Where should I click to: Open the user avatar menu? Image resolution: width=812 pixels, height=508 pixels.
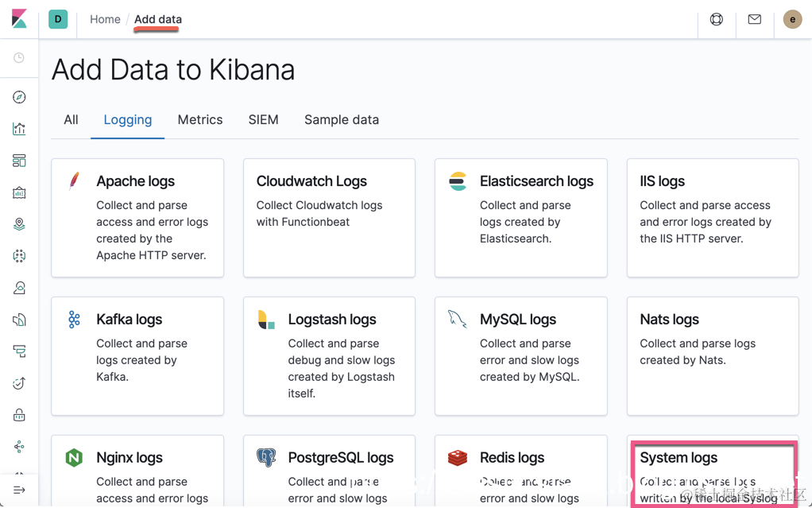792,19
